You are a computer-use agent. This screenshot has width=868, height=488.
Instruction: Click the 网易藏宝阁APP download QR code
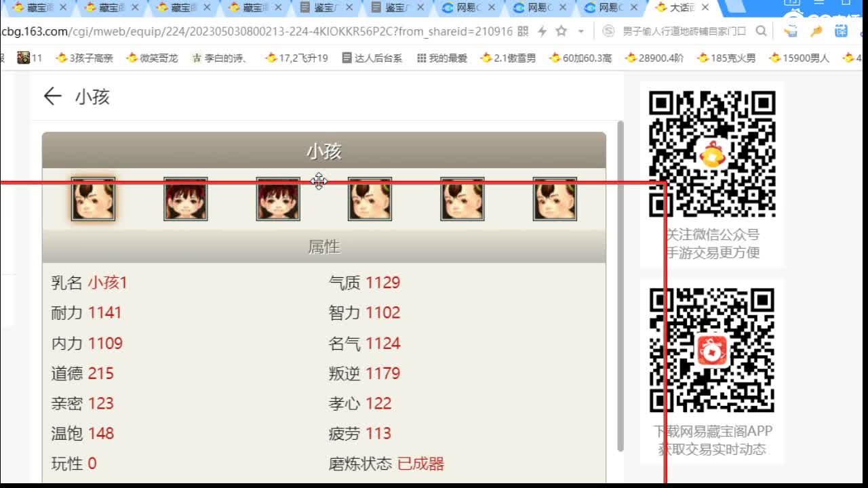tap(712, 350)
